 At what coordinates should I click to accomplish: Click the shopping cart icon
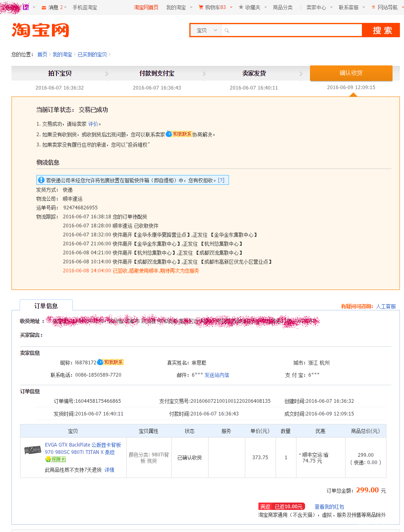click(x=201, y=7)
